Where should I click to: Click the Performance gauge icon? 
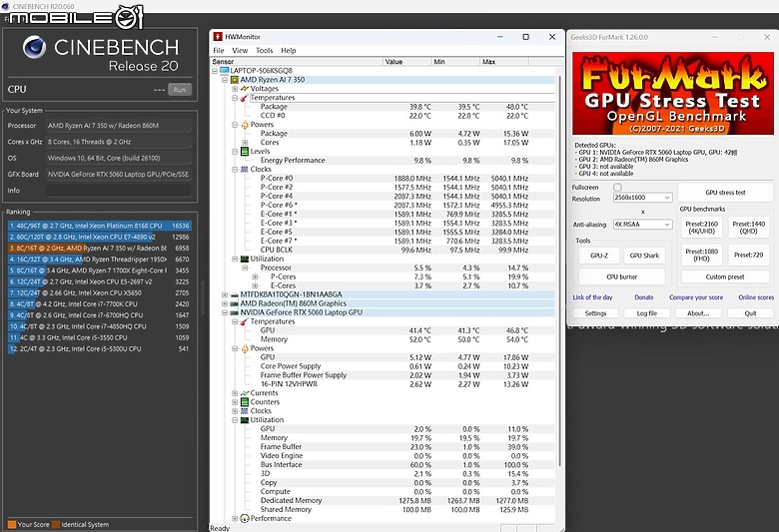click(x=245, y=518)
